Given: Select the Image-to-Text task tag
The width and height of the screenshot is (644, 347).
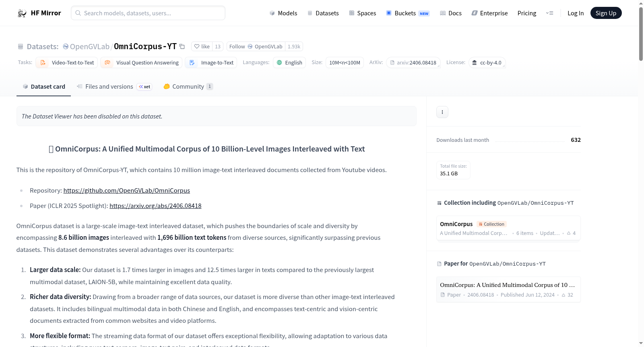Looking at the screenshot, I should (x=211, y=62).
